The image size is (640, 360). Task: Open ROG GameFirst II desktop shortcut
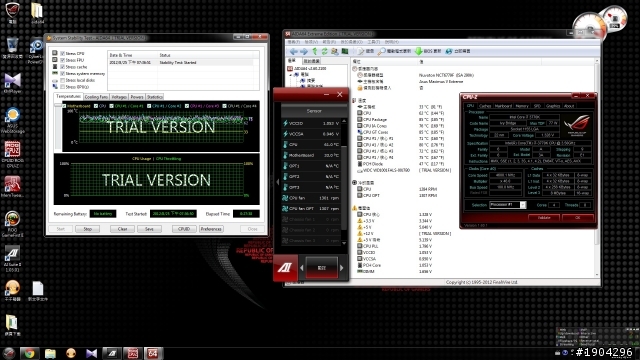pos(13,224)
